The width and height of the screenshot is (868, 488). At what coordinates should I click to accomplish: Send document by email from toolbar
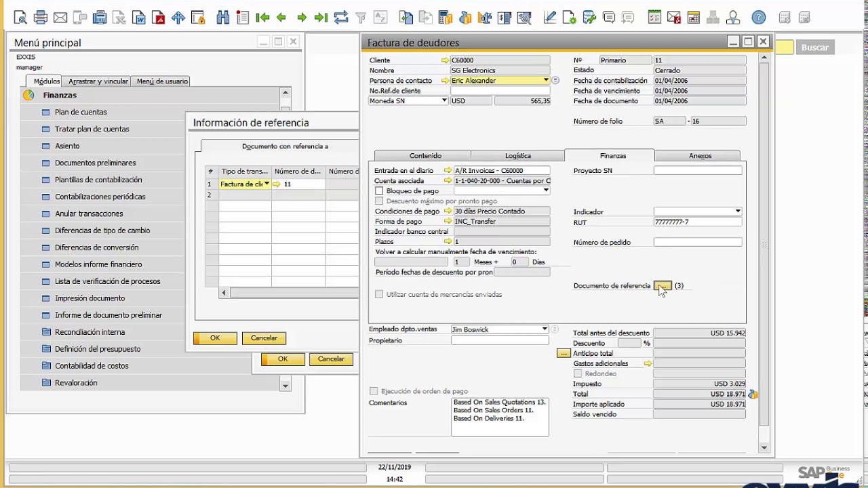coord(60,18)
